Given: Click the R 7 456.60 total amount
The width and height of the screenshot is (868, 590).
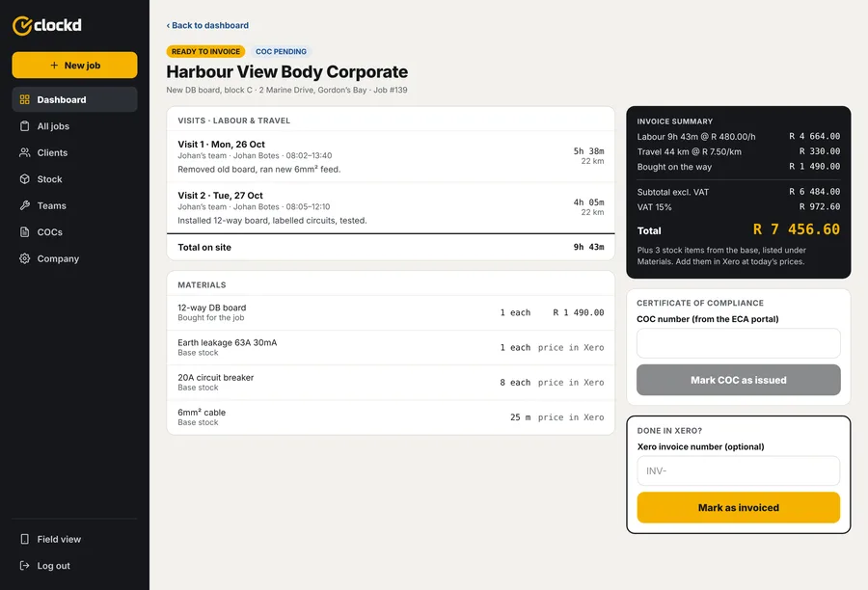Looking at the screenshot, I should point(796,229).
